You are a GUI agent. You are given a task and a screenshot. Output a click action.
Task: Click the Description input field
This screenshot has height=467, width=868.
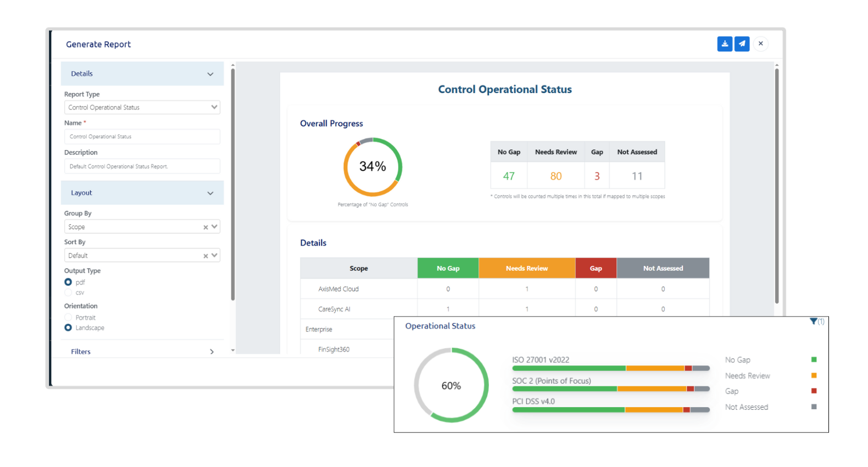coord(142,166)
